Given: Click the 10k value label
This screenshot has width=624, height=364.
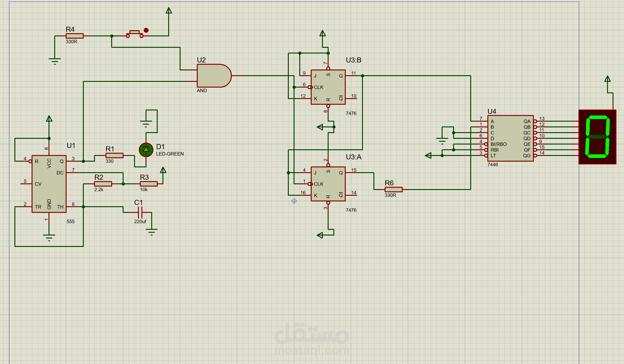Looking at the screenshot, I should tap(144, 190).
